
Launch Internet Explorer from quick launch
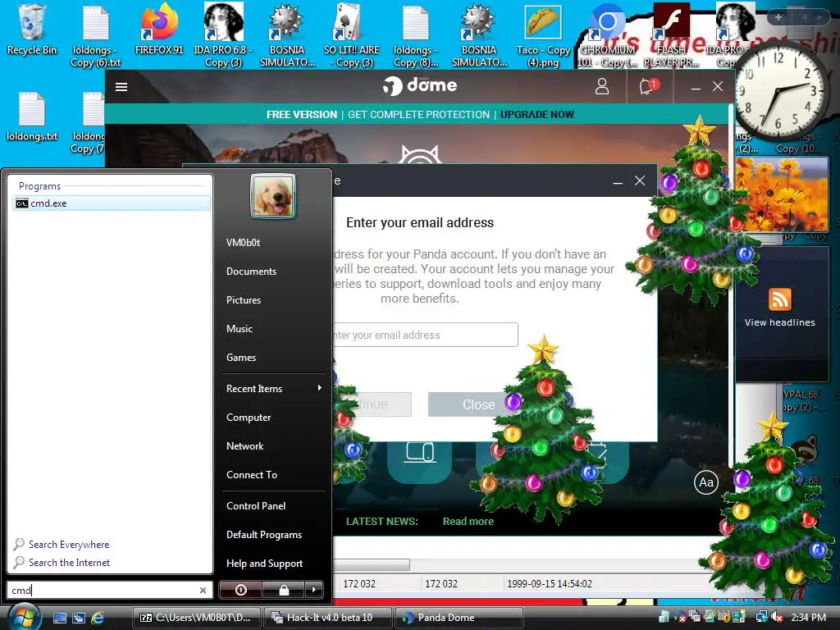point(98,618)
